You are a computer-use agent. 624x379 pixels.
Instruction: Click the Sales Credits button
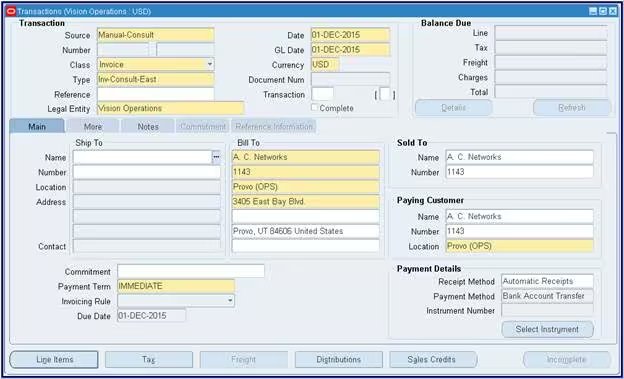click(x=433, y=359)
